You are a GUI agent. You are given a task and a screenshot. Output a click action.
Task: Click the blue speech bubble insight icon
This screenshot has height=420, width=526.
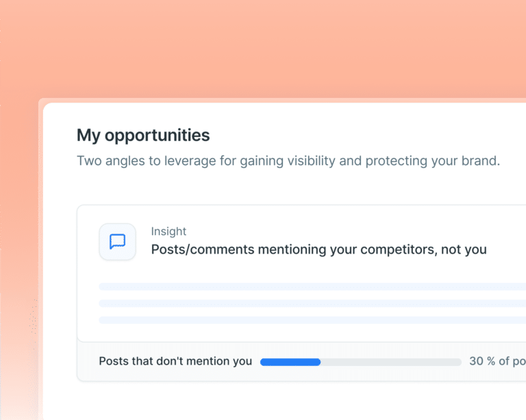pos(117,242)
